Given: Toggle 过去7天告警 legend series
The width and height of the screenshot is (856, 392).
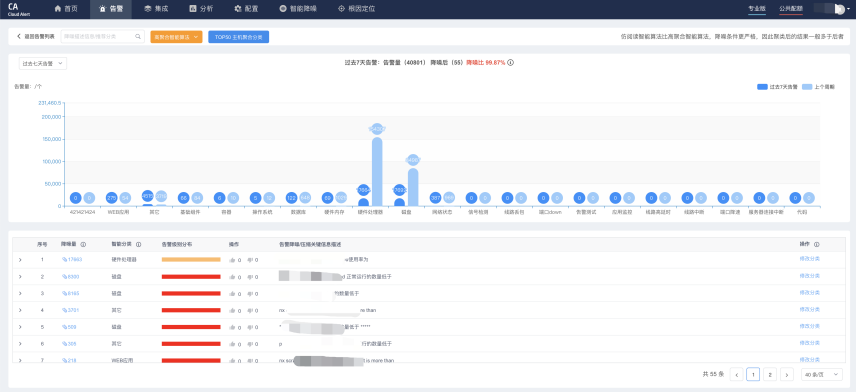Looking at the screenshot, I should pos(777,87).
